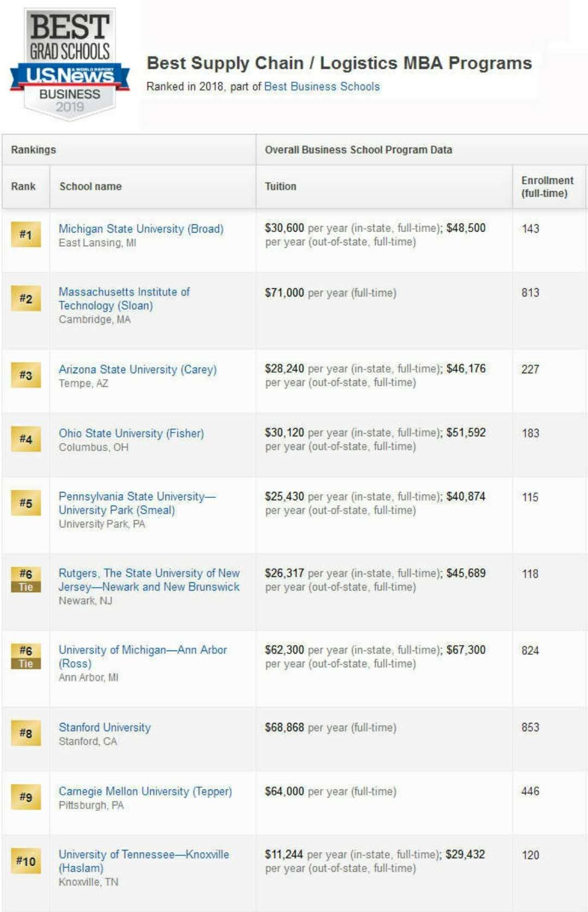588x912 pixels.
Task: Click the #9 rank badge
Action: click(26, 797)
